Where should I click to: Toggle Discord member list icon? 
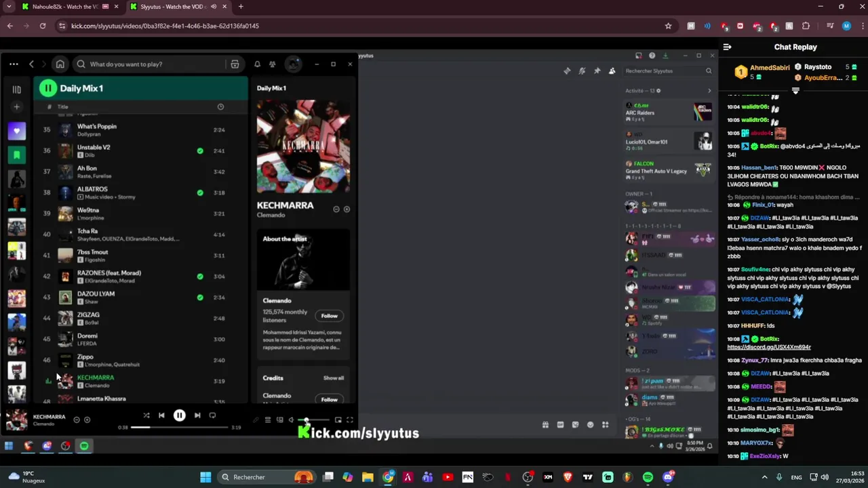tap(612, 71)
